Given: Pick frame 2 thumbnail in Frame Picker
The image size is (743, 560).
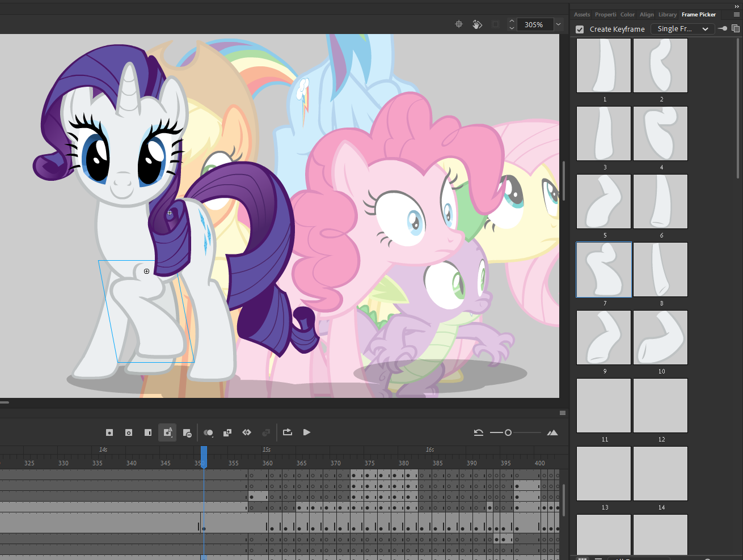Looking at the screenshot, I should (661, 65).
